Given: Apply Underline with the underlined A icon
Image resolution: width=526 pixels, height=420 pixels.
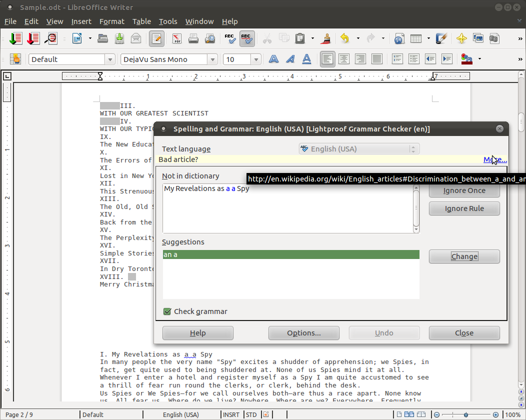Looking at the screenshot, I should [306, 59].
